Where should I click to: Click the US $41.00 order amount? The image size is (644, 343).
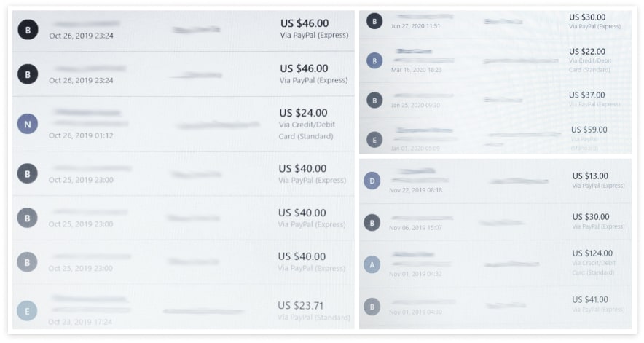pyautogui.click(x=590, y=299)
